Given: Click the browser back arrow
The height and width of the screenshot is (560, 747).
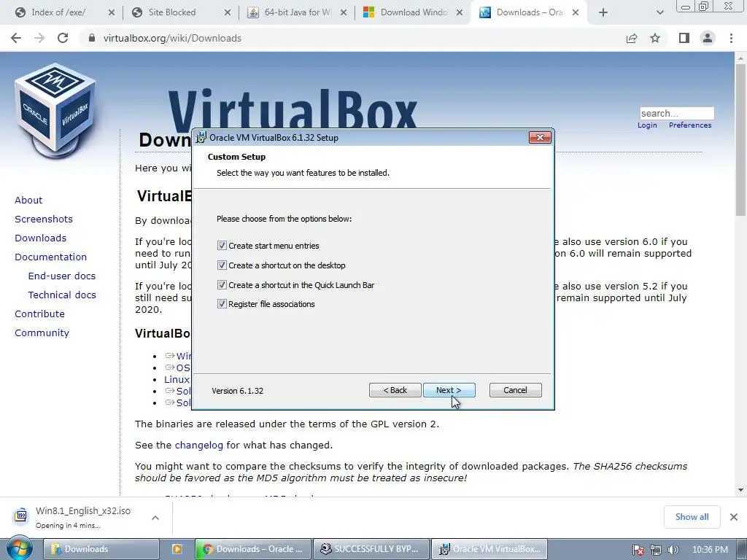Looking at the screenshot, I should 16,38.
